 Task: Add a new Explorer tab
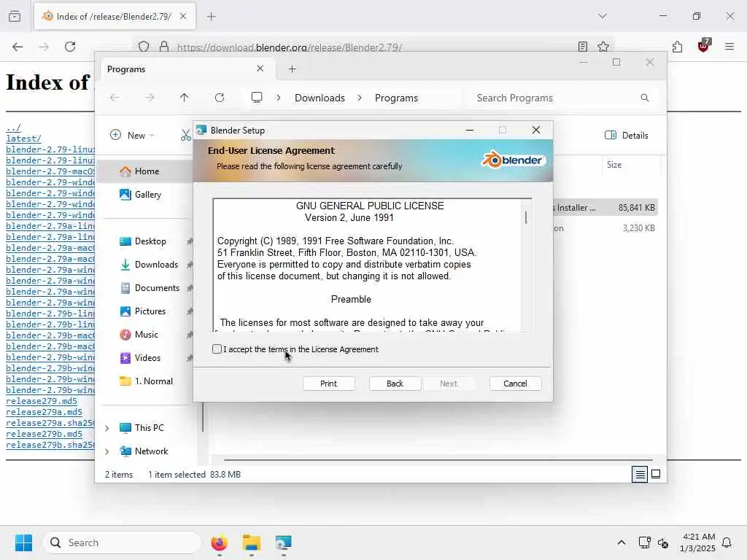click(292, 69)
